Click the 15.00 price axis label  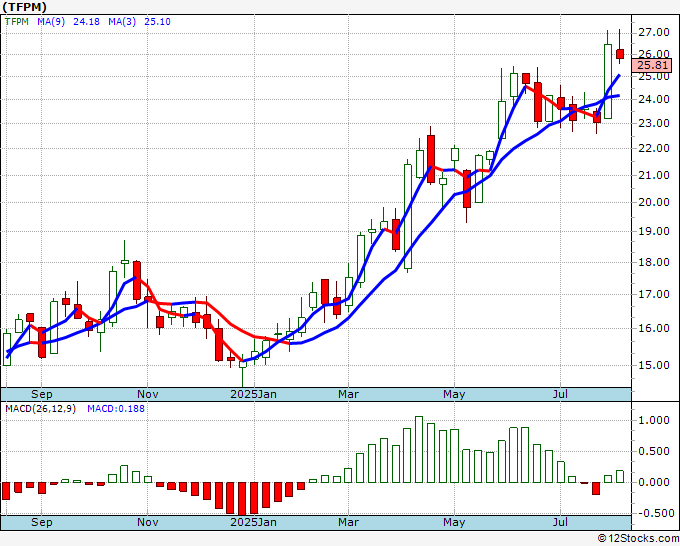(x=654, y=365)
